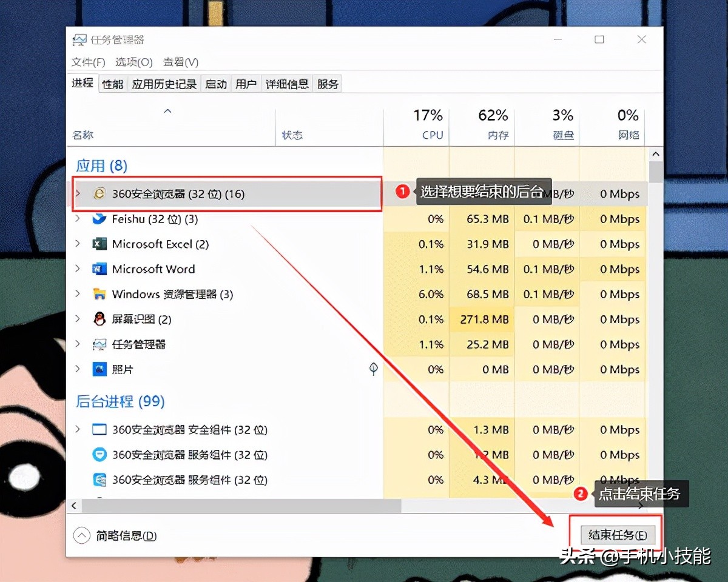
Task: Click the vertical scrollbar thumb
Action: 655,172
